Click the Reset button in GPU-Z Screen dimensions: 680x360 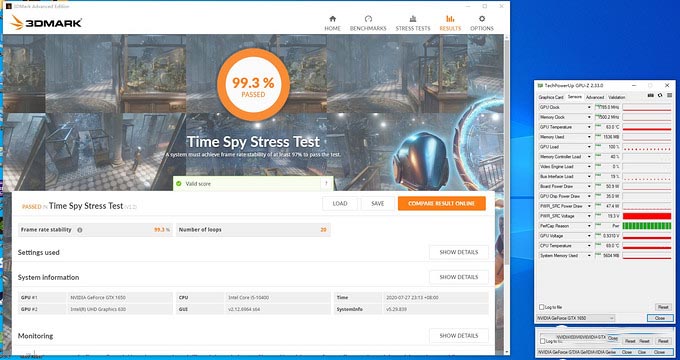click(663, 307)
